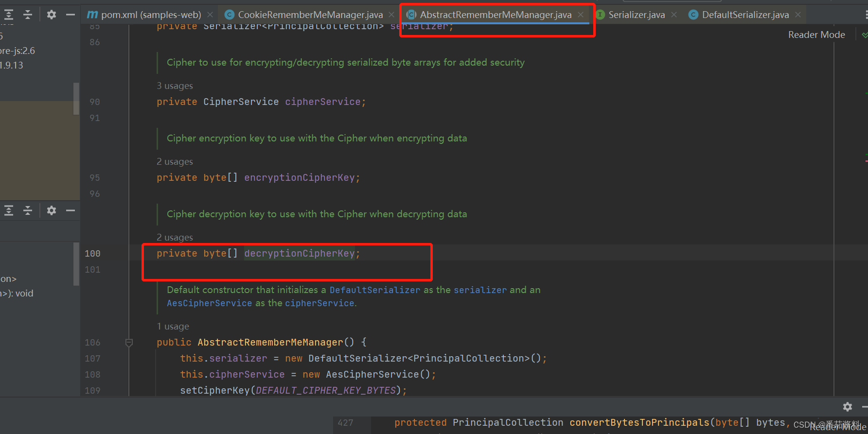Show 1 usage of the constructor
The height and width of the screenshot is (434, 868).
coord(173,327)
